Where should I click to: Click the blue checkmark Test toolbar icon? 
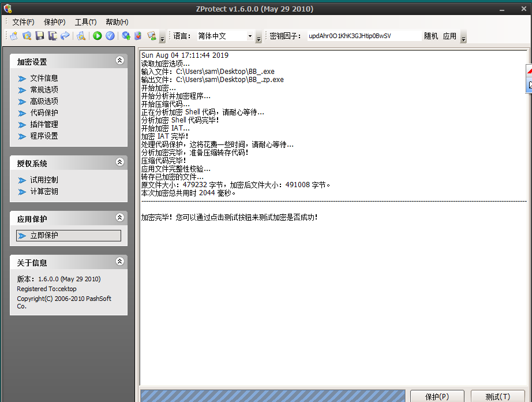click(x=111, y=36)
